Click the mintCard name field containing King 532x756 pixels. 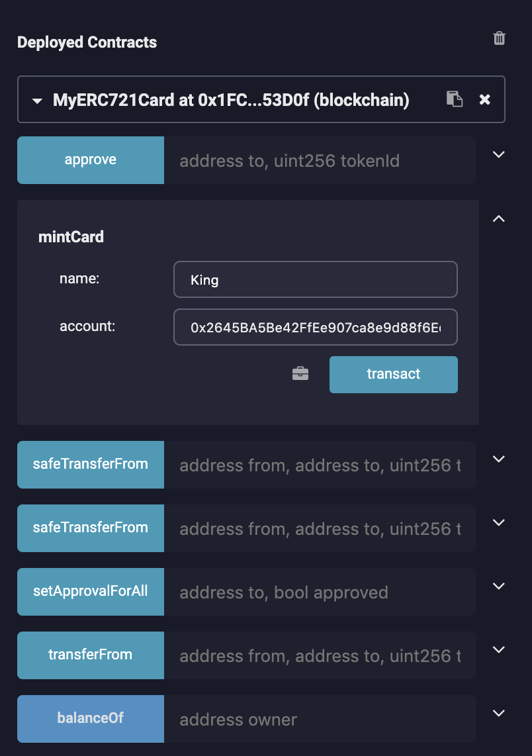[x=315, y=279]
